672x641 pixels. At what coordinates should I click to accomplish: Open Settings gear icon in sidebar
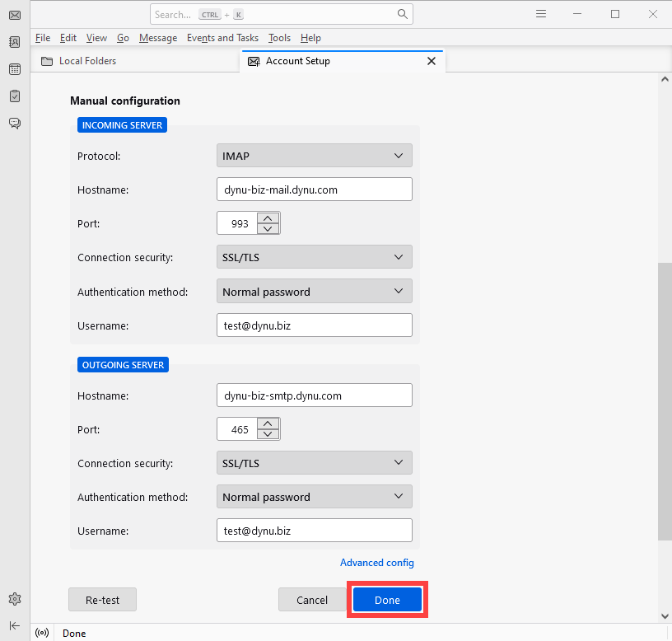(x=15, y=599)
